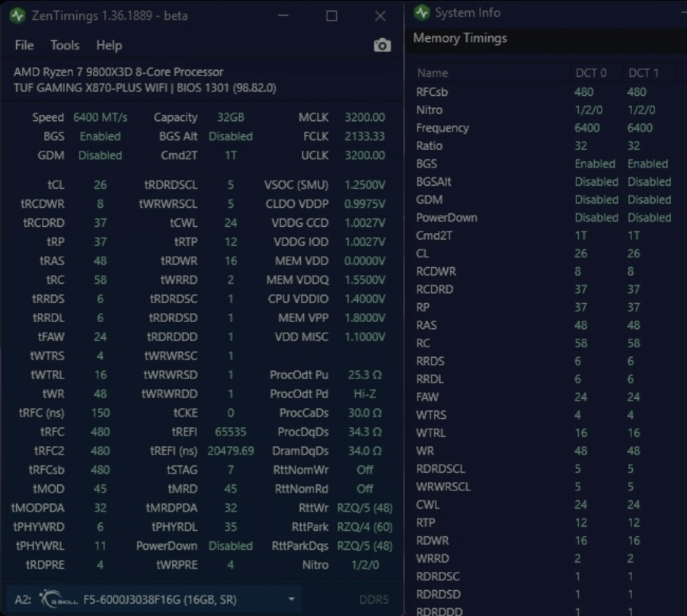The width and height of the screenshot is (687, 616).
Task: Click the RttPark value RZQ/4 (60)
Action: (x=365, y=527)
